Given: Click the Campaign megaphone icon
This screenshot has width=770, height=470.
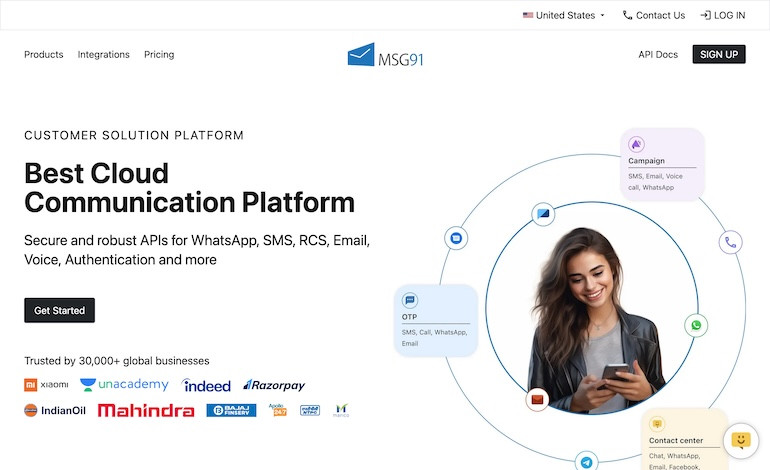Looking at the screenshot, I should pos(636,144).
